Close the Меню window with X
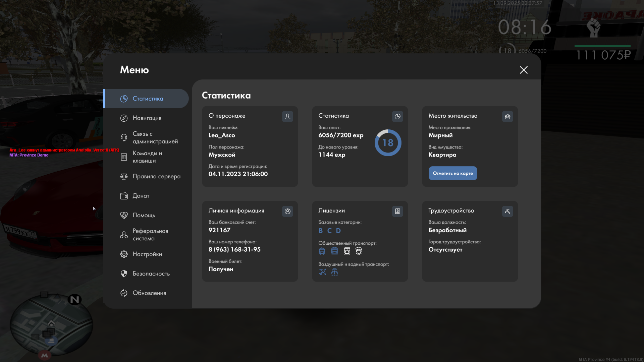This screenshot has width=644, height=362. pyautogui.click(x=524, y=70)
